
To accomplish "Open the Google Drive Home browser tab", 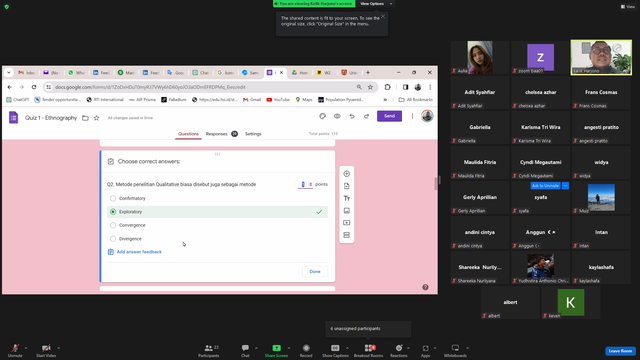I will (x=300, y=73).
